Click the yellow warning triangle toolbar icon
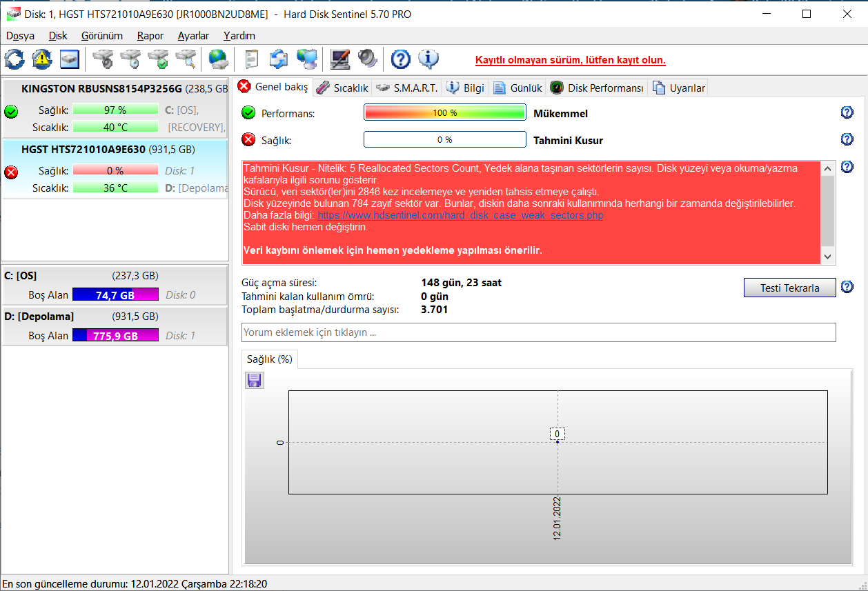Image resolution: width=868 pixels, height=591 pixels. [x=42, y=59]
